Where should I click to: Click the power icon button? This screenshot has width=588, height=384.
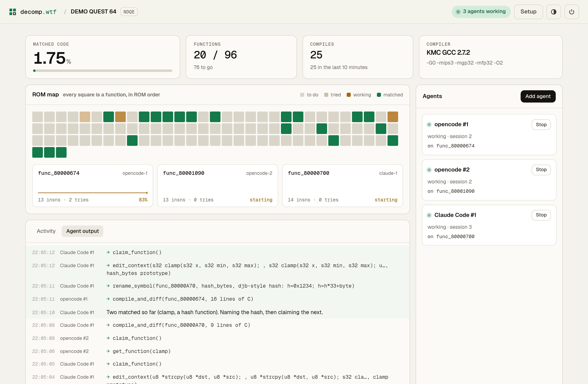[x=571, y=12]
